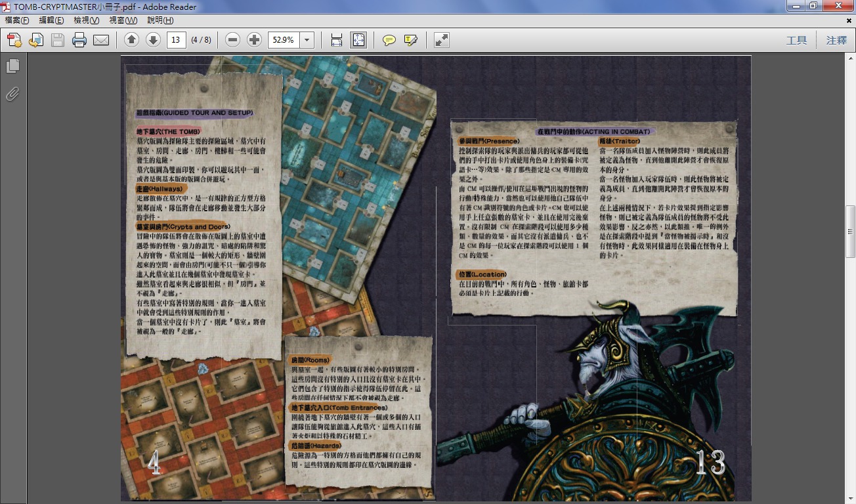Viewport: 856px width, 504px height.
Task: Close the document with the menu bar X
Action: pos(849,20)
